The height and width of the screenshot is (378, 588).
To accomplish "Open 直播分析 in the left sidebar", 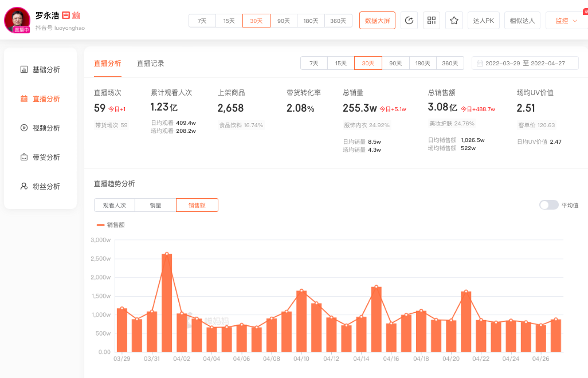I will (46, 99).
